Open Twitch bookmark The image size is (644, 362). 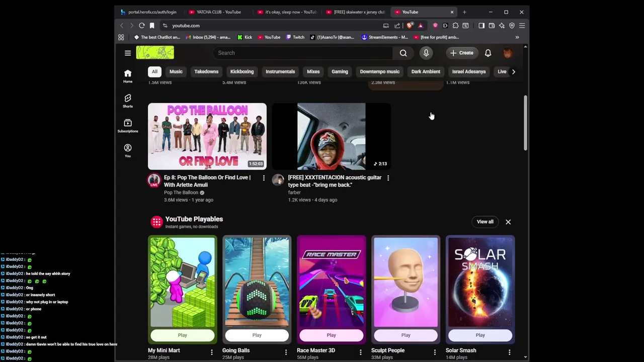tap(295, 37)
